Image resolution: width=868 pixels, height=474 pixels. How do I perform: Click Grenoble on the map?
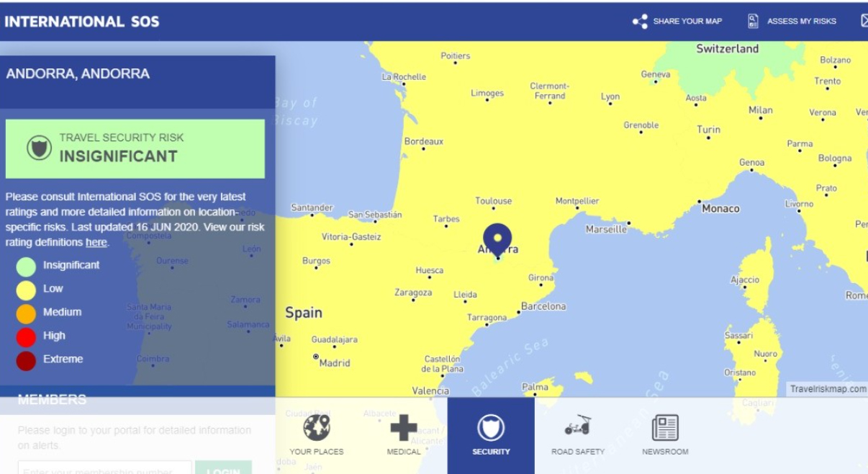pyautogui.click(x=641, y=125)
